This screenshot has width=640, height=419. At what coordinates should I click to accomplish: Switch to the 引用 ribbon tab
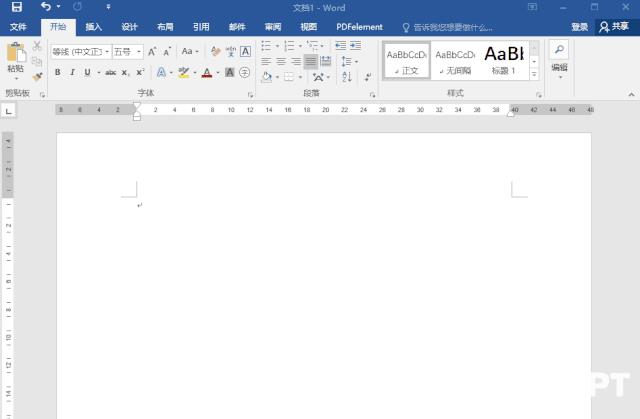201,27
